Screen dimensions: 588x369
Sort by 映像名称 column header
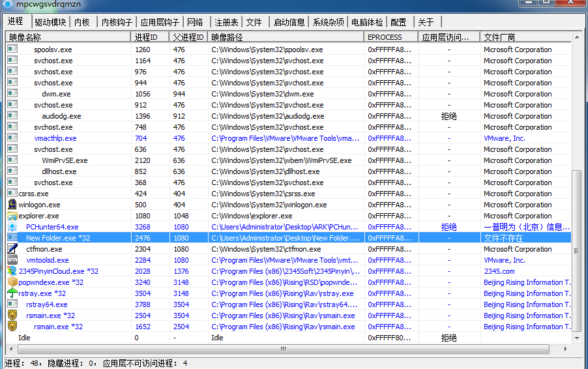pos(68,37)
